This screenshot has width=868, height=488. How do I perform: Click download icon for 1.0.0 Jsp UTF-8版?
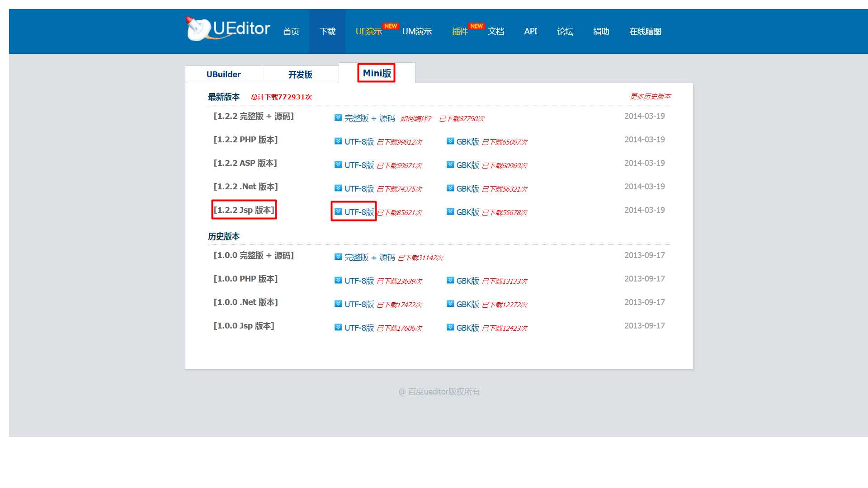point(338,327)
